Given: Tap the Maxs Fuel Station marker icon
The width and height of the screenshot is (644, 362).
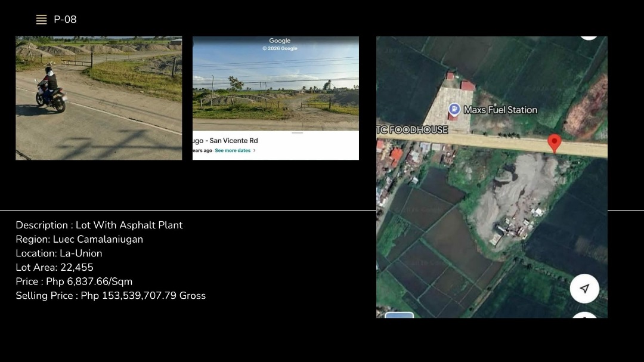Looking at the screenshot, I should point(454,109).
